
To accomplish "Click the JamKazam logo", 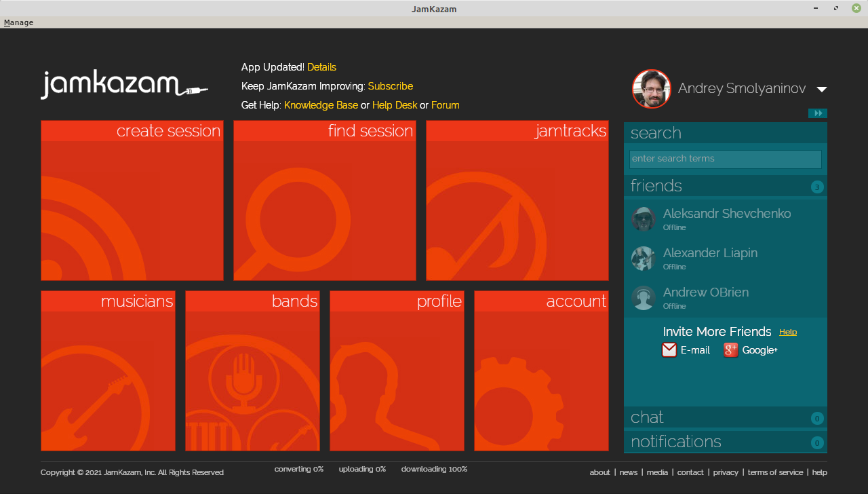I will [124, 85].
